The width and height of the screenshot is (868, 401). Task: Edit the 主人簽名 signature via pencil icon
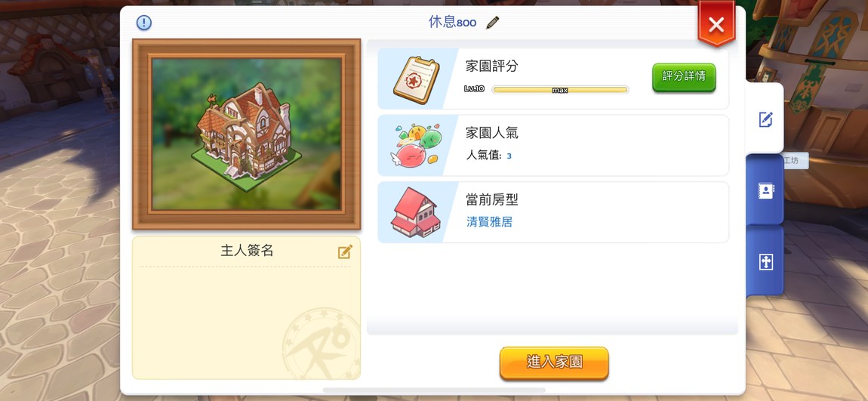coord(345,252)
